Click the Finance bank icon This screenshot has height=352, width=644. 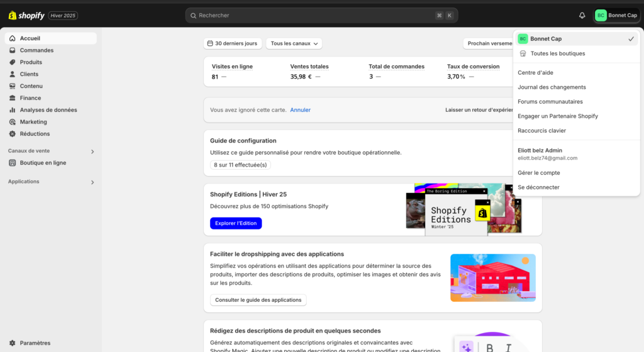13,97
